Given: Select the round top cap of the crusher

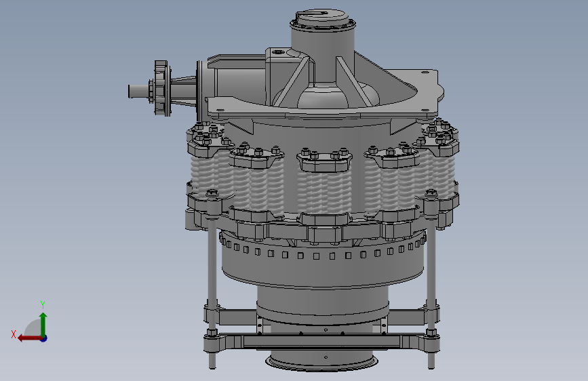Looking at the screenshot, I should [323, 20].
